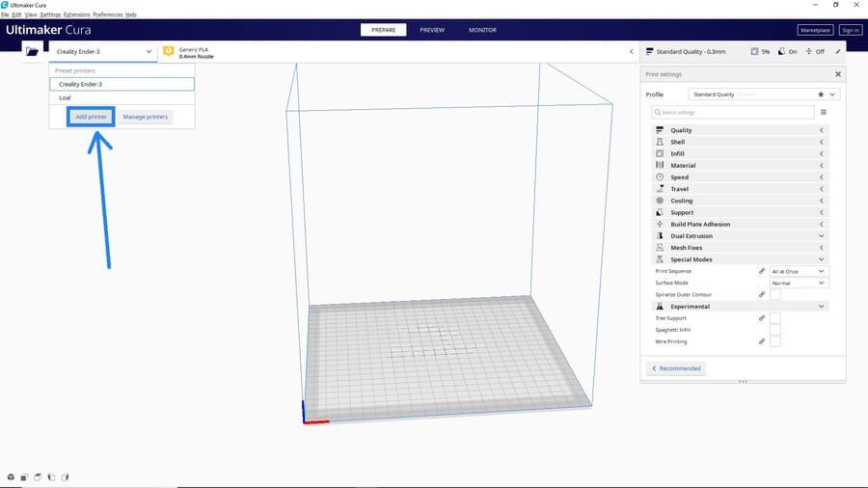This screenshot has height=488, width=868.
Task: Click the Generic PLA material icon
Action: 169,52
